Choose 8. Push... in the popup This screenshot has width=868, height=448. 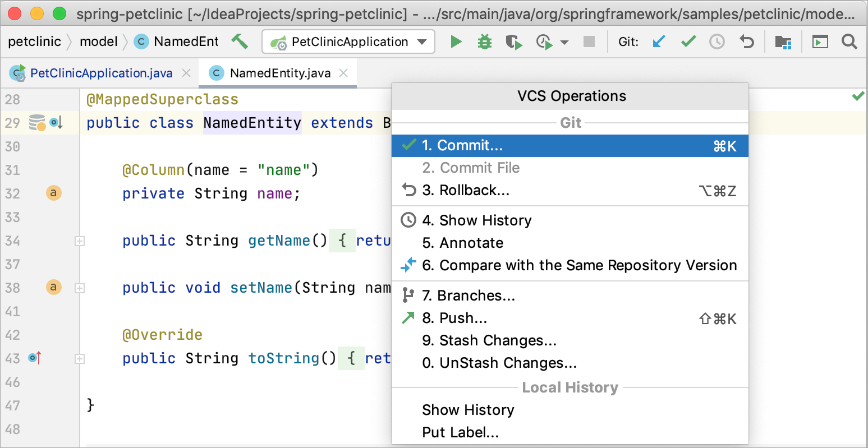click(x=570, y=318)
